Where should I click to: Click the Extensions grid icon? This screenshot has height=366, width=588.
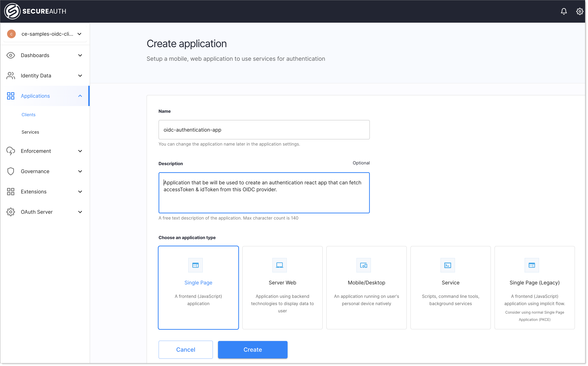[11, 192]
